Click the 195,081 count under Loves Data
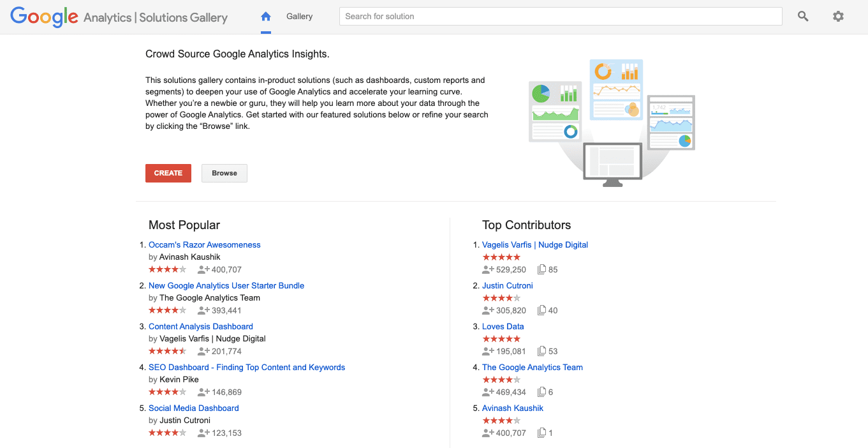Viewport: 868px width, 448px height. 511,351
